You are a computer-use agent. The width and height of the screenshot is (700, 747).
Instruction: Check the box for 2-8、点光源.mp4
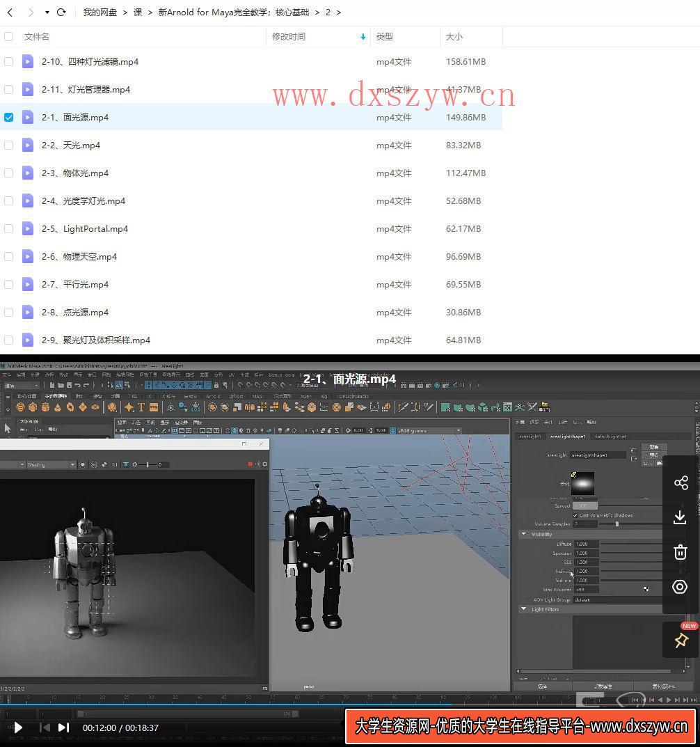(8, 313)
